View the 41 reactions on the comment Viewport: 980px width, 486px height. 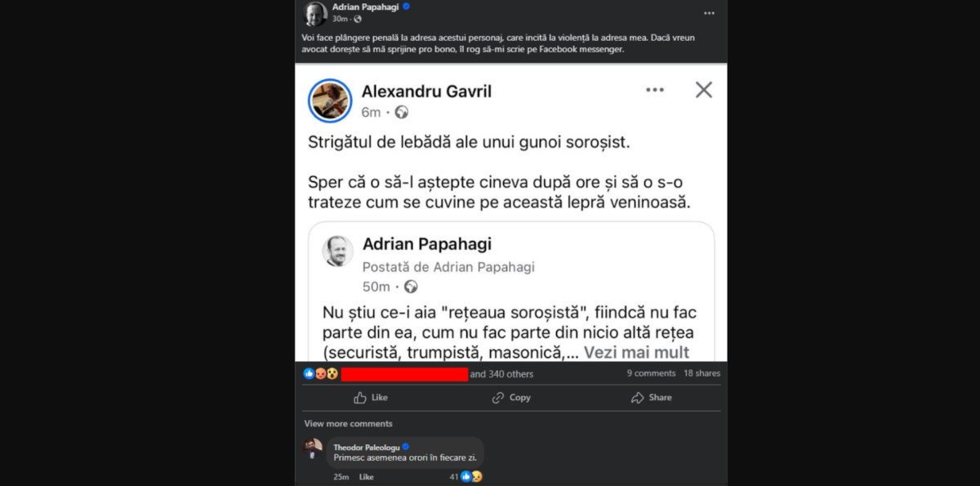(465, 476)
